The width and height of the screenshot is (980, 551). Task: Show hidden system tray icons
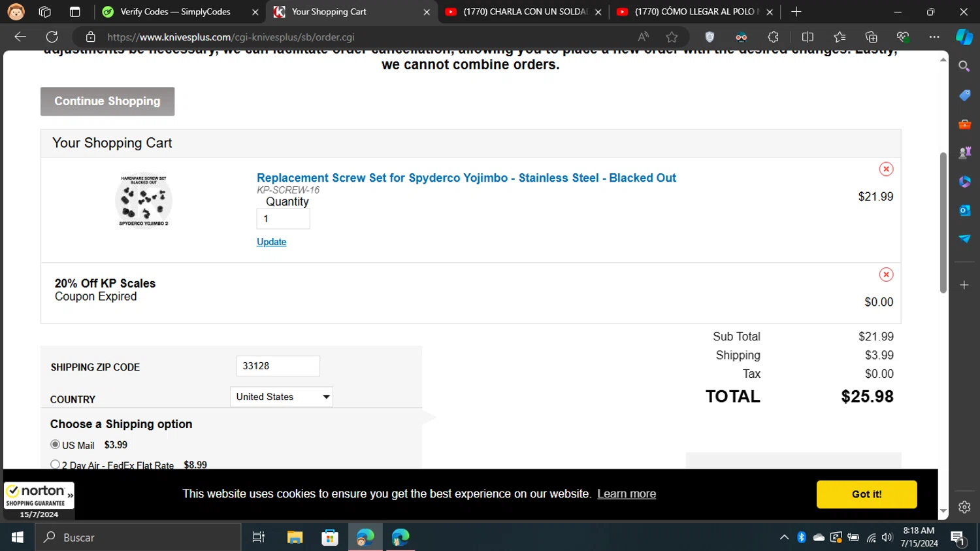pos(784,537)
